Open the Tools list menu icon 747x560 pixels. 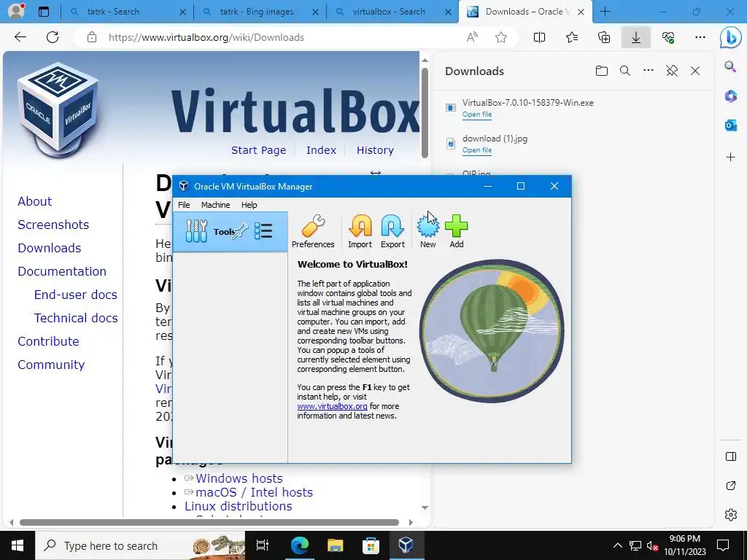pos(263,231)
